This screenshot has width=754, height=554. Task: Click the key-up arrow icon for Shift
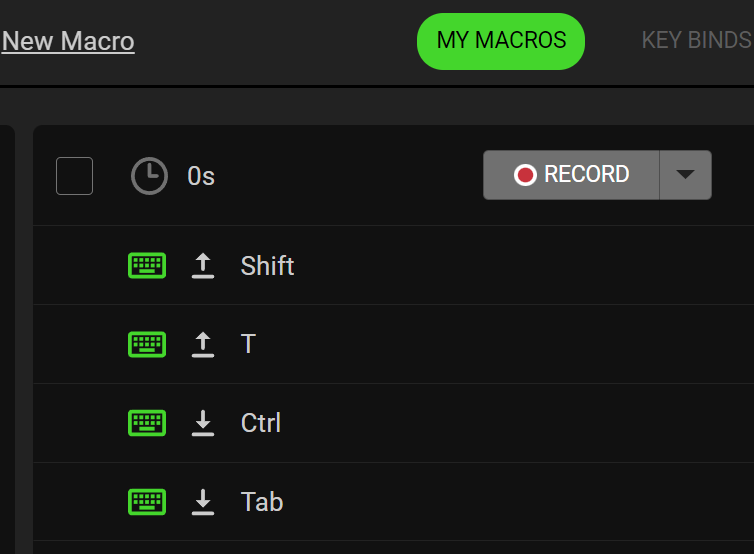coord(203,265)
